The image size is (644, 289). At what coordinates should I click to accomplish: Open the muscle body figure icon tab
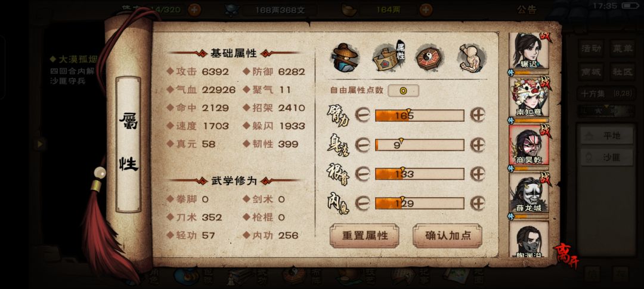[472, 57]
